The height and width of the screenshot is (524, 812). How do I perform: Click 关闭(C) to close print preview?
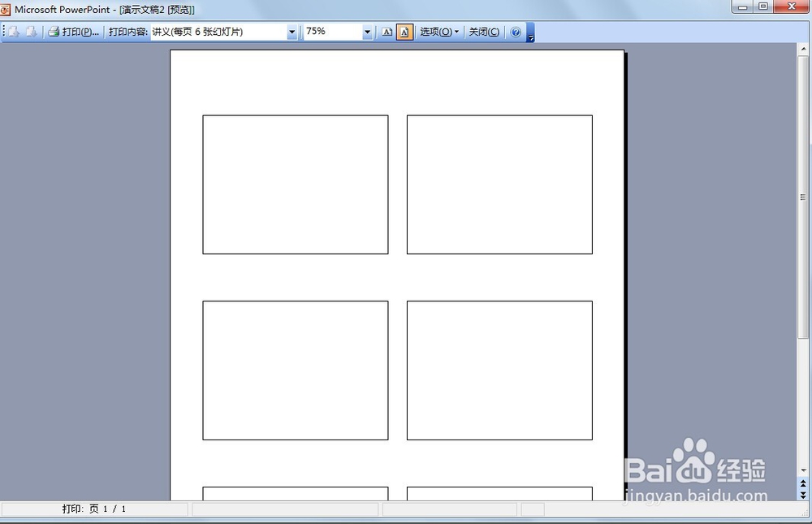coord(484,32)
